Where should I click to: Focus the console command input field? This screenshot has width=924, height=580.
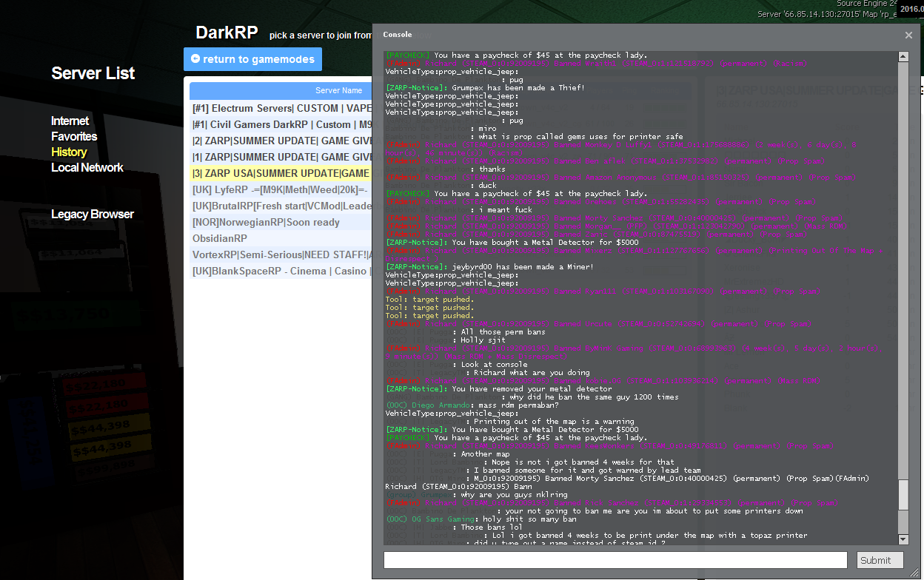pyautogui.click(x=615, y=560)
